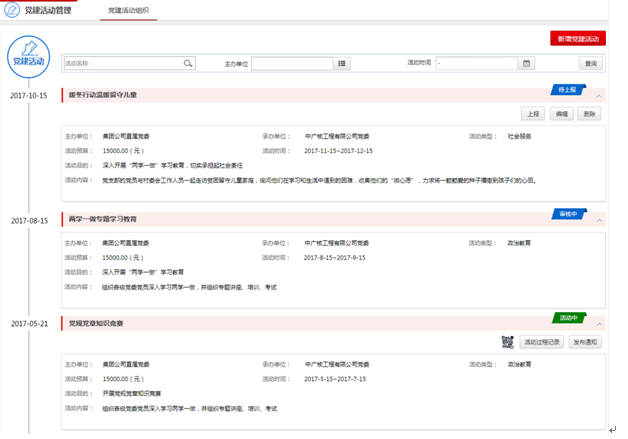Viewport: 628px width, 439px height.
Task: Click 删除 to delete the first activity
Action: (x=590, y=114)
